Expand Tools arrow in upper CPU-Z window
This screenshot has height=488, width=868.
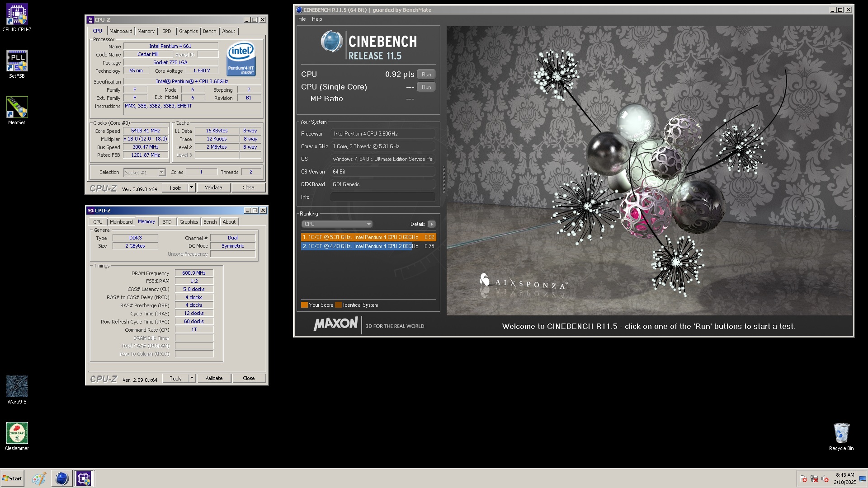(x=191, y=188)
